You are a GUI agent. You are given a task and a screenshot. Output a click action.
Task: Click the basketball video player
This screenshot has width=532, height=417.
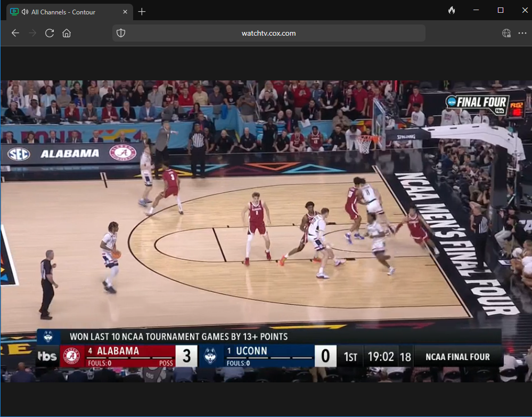[266, 231]
